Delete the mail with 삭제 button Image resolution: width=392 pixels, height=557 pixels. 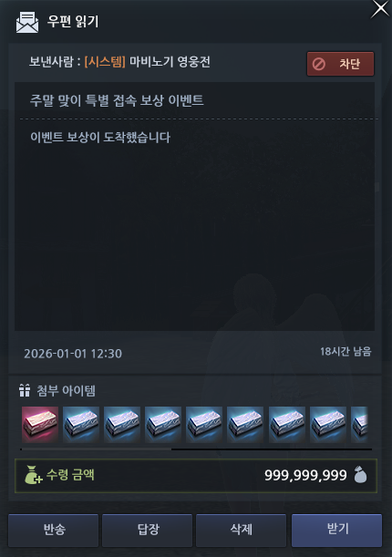click(241, 530)
